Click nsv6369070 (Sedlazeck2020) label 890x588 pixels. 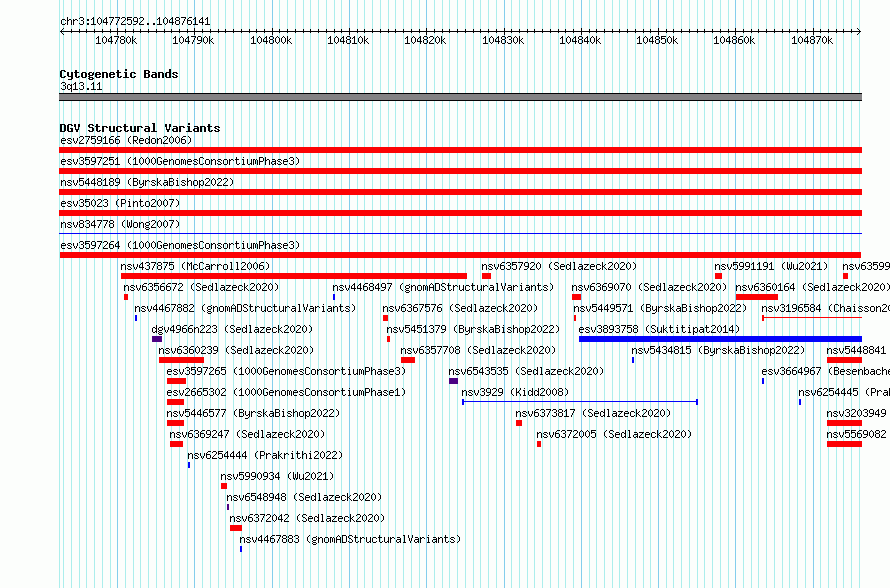[649, 287]
